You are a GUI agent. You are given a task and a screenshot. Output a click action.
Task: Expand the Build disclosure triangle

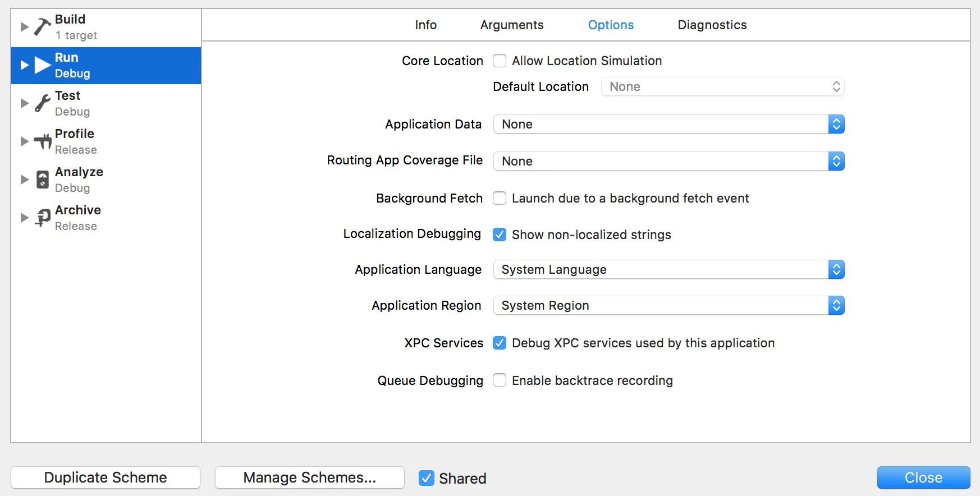point(24,26)
